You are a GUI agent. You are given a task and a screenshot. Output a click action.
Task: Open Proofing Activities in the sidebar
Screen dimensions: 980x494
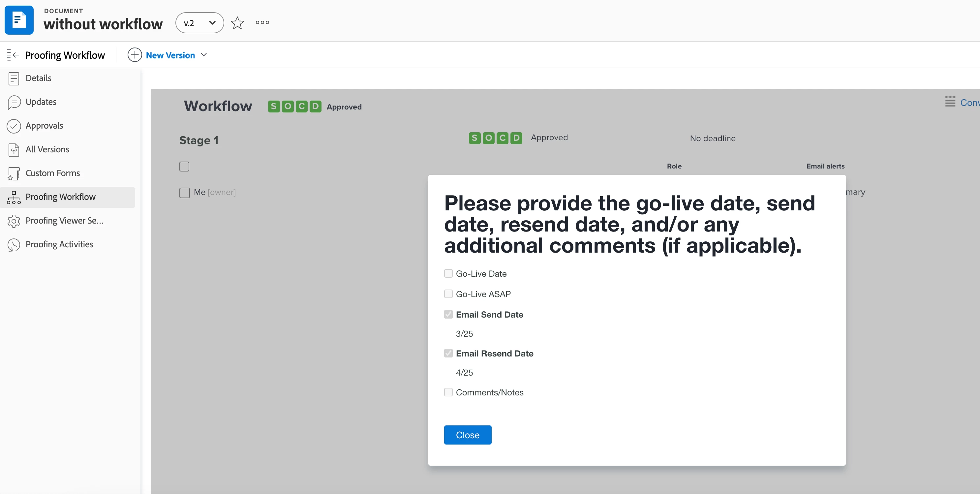click(59, 244)
